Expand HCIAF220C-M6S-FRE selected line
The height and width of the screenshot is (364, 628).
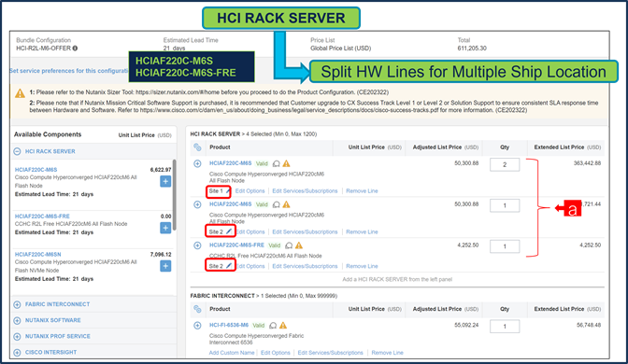click(197, 245)
